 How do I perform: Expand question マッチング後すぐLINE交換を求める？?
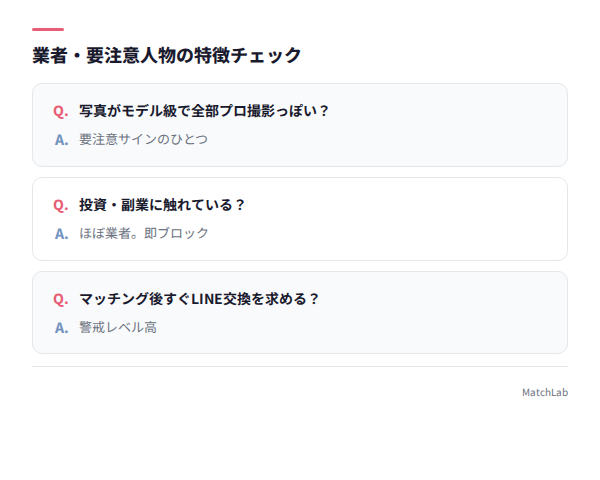(199, 299)
